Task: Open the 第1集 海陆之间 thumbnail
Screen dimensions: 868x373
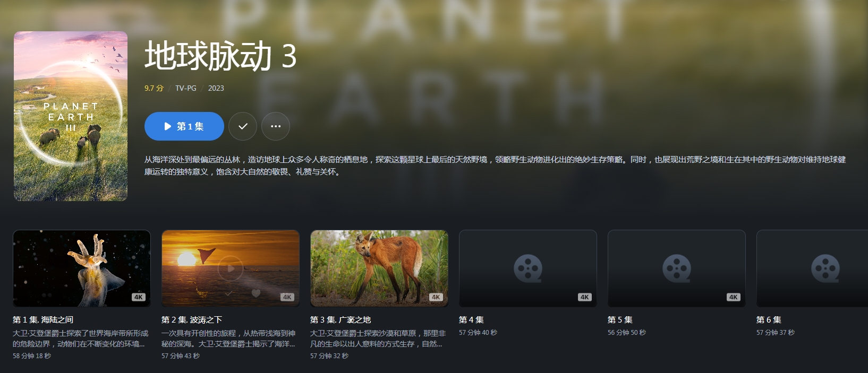Action: click(82, 268)
